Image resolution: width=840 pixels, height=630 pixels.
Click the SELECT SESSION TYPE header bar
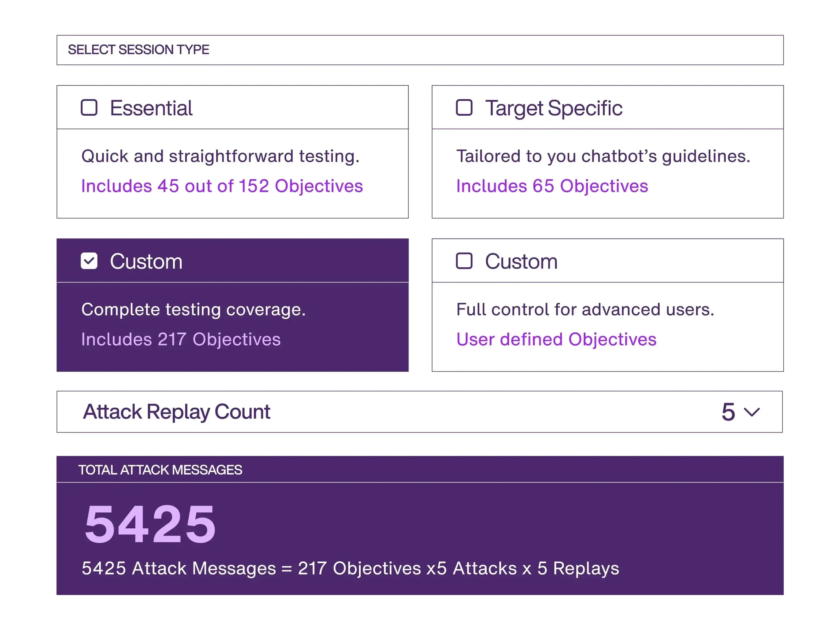tap(420, 50)
